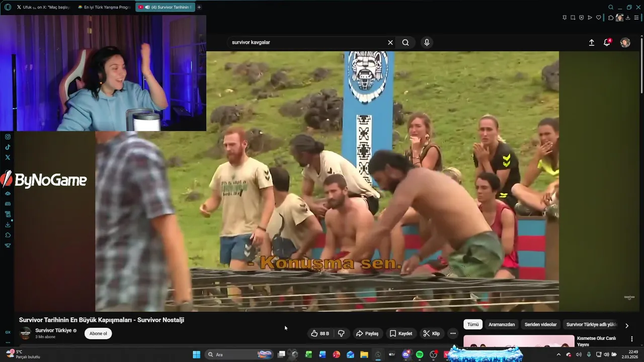The width and height of the screenshot is (644, 362).
Task: Show hidden system tray icons chevron
Action: (558, 354)
